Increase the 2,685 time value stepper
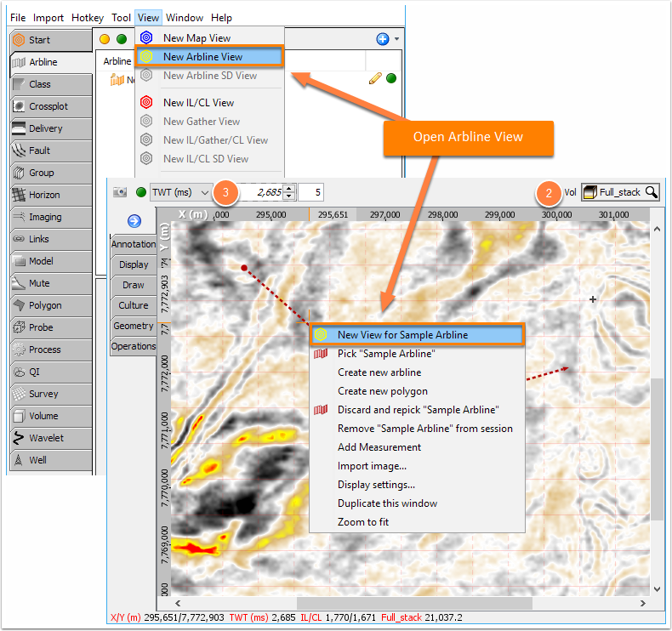This screenshot has width=672, height=631. (290, 189)
